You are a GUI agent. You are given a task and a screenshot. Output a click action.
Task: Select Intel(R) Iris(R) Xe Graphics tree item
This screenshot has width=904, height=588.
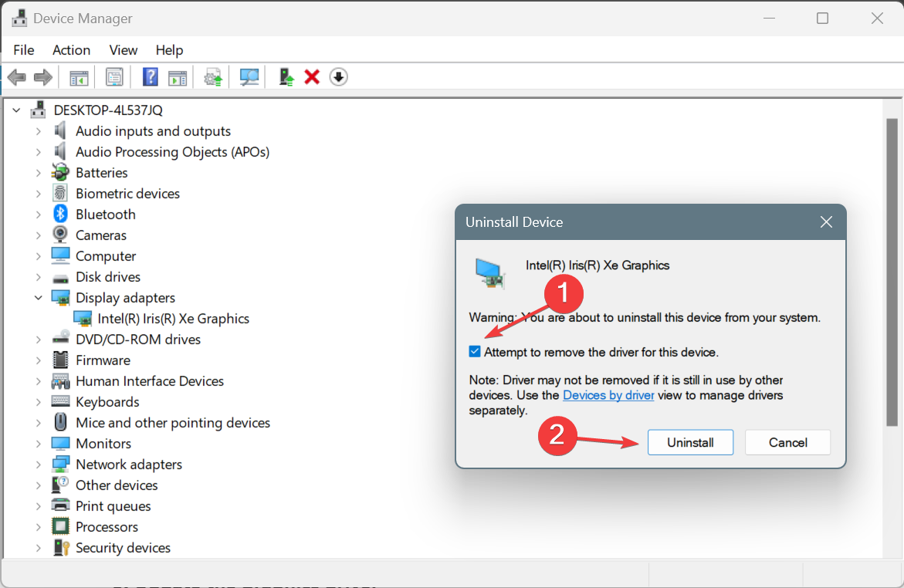click(173, 318)
